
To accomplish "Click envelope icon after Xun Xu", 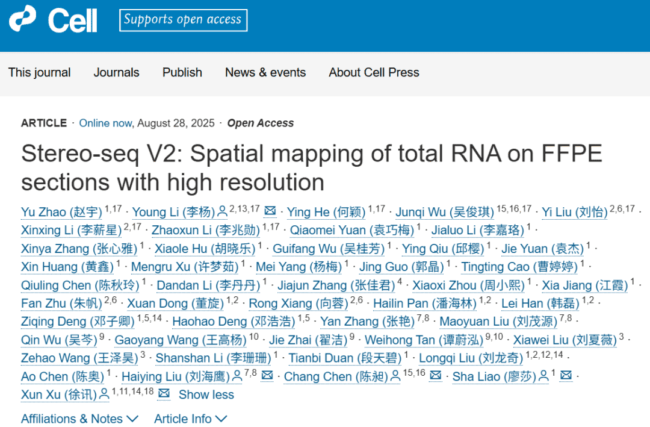I will point(166,394).
